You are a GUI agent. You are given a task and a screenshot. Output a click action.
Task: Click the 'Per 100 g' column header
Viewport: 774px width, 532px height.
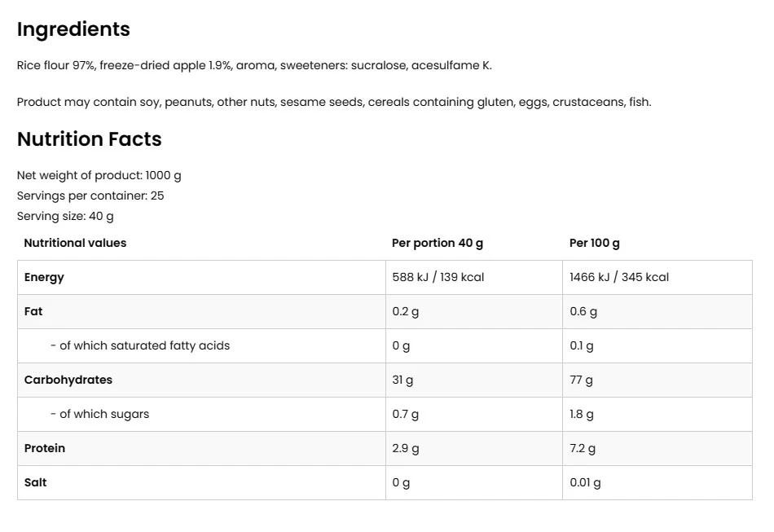click(x=595, y=243)
